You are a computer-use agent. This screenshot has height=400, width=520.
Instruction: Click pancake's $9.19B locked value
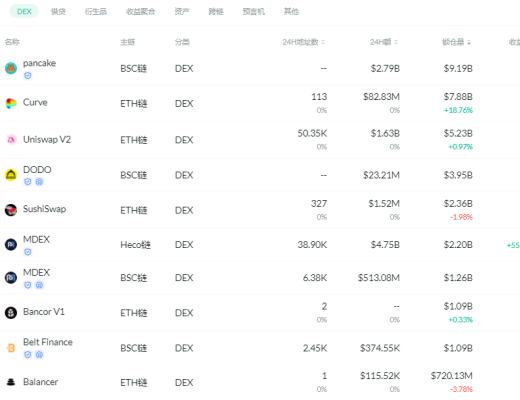pos(458,69)
